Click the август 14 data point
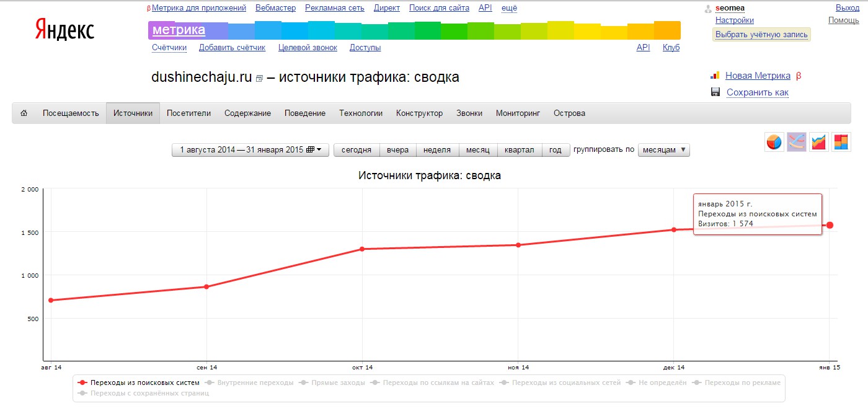Image resolution: width=868 pixels, height=411 pixels. [51, 300]
